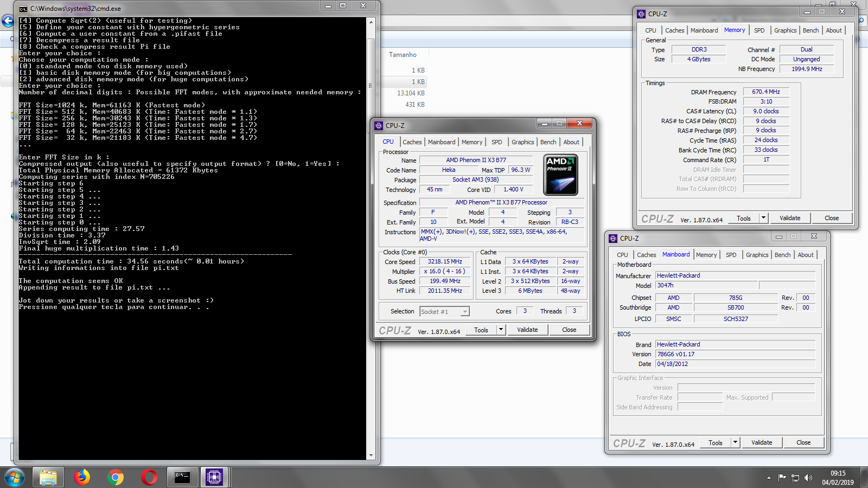Open Tools dropdown arrow in Mainboard window

735,442
